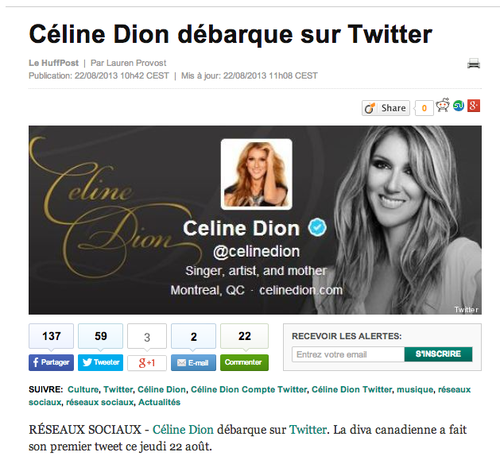Click the Reddit share icon
The height and width of the screenshot is (460, 500).
pyautogui.click(x=442, y=105)
